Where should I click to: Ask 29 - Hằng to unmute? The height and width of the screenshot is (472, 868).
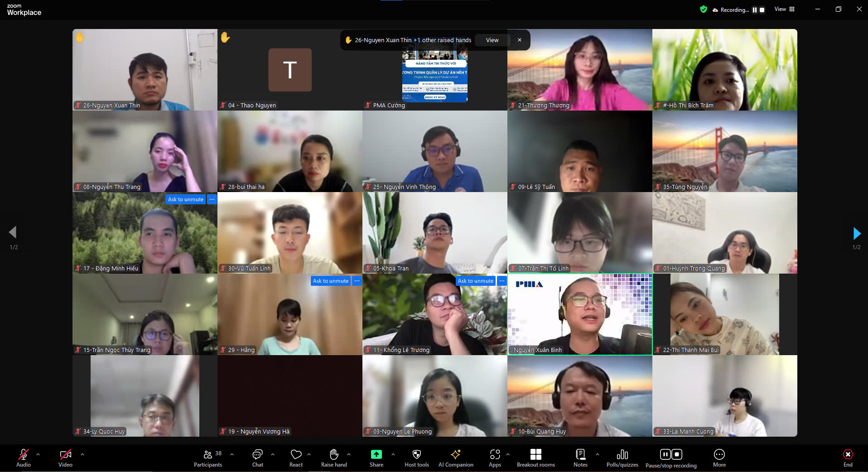click(x=331, y=281)
